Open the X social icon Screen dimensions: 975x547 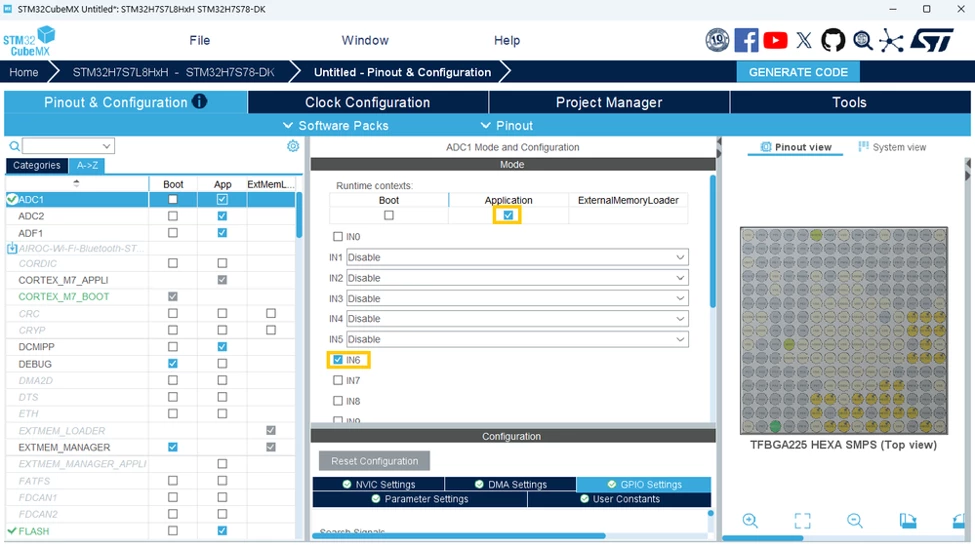tap(804, 40)
